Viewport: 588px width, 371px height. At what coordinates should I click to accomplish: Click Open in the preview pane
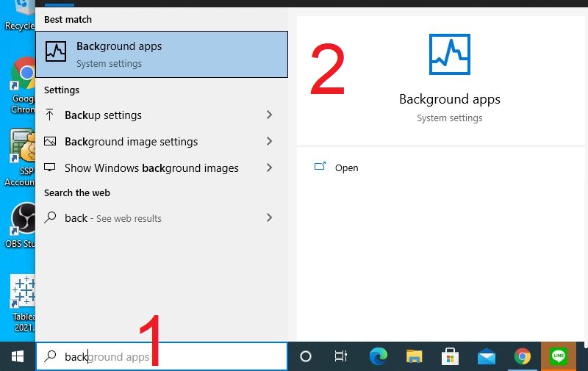[x=346, y=168]
